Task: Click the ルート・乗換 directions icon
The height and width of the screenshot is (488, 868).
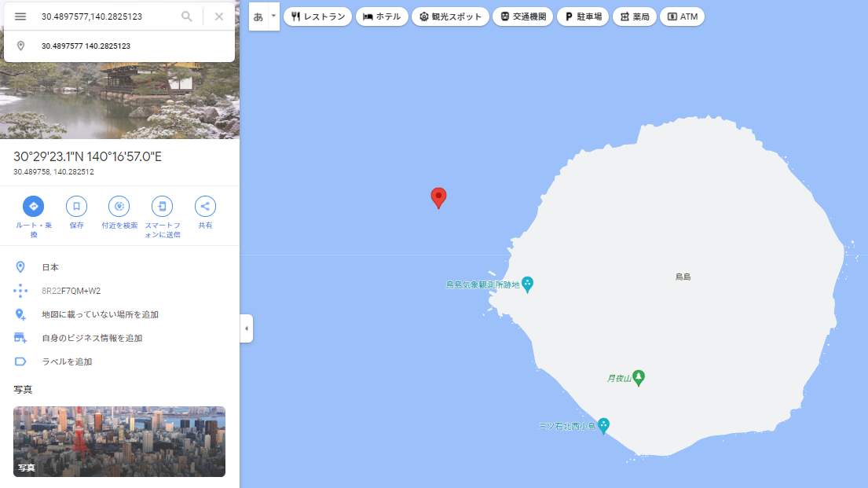Action: [x=33, y=206]
